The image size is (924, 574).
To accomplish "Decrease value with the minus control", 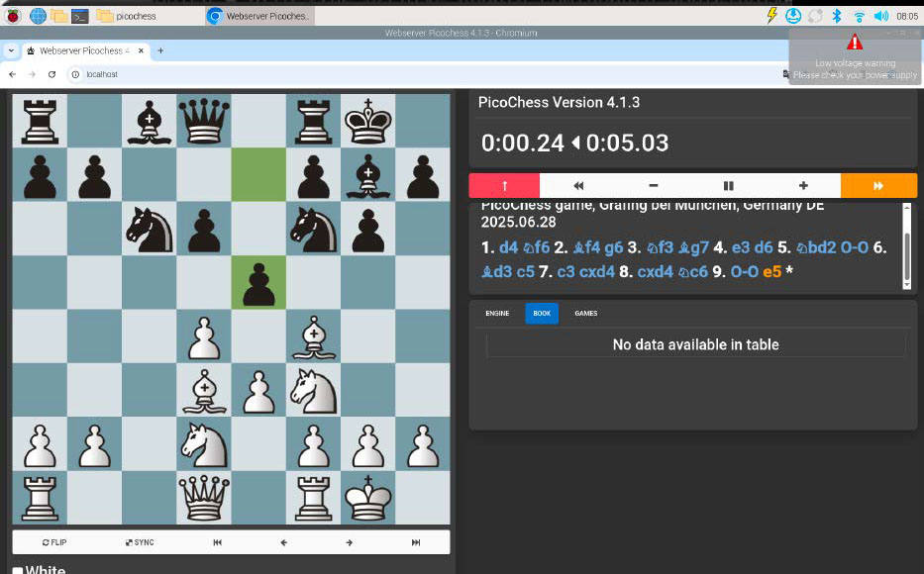I will click(x=653, y=185).
